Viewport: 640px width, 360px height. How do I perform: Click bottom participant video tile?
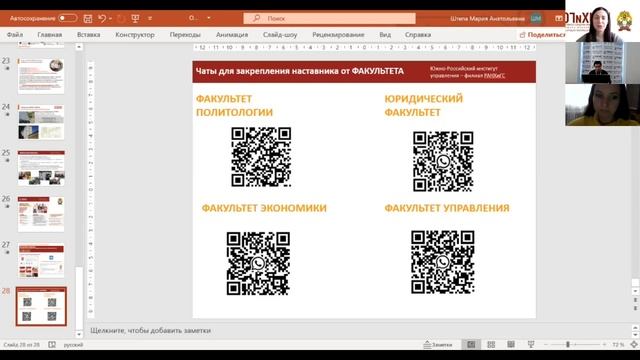(602, 104)
